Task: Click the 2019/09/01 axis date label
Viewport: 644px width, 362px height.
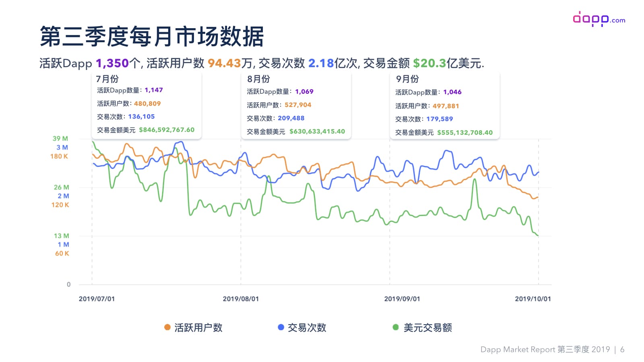Action: pos(402,299)
